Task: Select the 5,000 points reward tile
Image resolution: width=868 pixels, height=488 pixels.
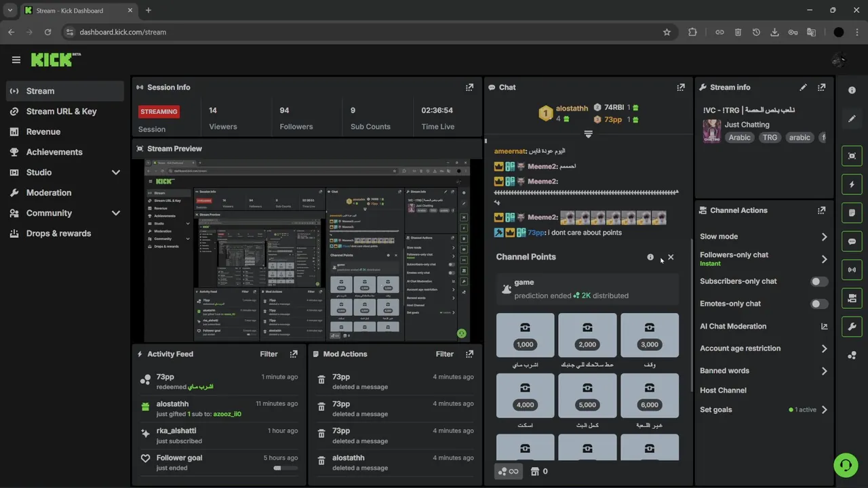Action: click(x=587, y=395)
